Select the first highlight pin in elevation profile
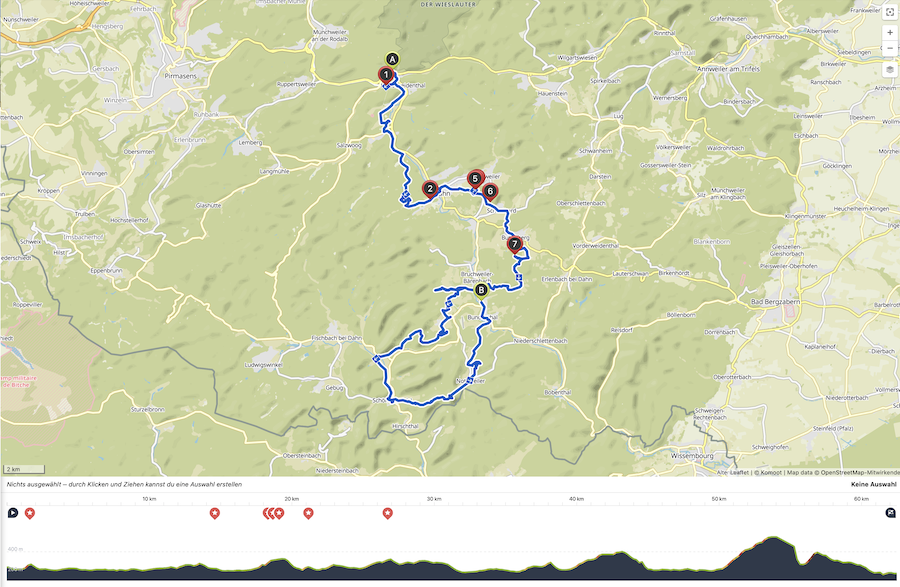 [29, 513]
